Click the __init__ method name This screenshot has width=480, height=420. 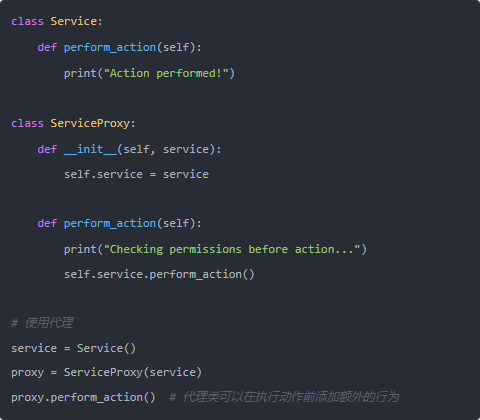90,149
